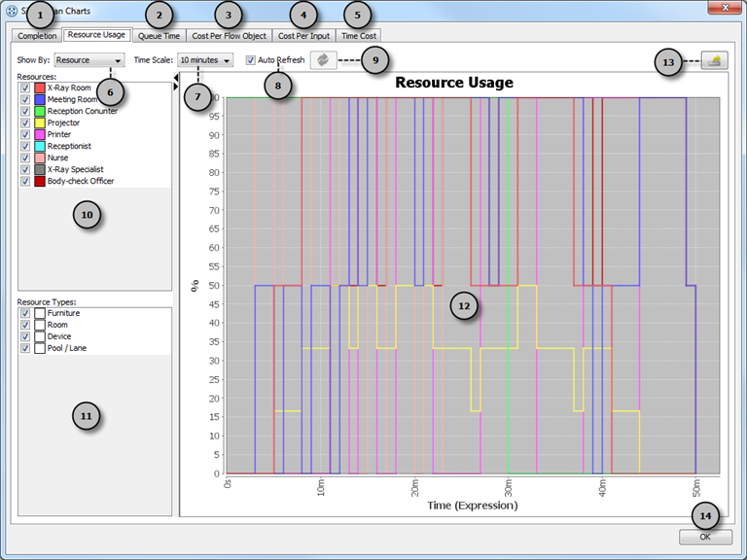The height and width of the screenshot is (560, 747).
Task: Open the Time Scale dropdown
Action: (205, 60)
